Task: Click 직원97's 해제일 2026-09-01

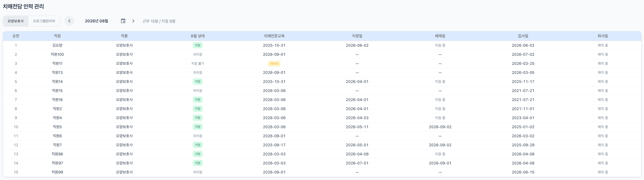Action: [x=440, y=163]
